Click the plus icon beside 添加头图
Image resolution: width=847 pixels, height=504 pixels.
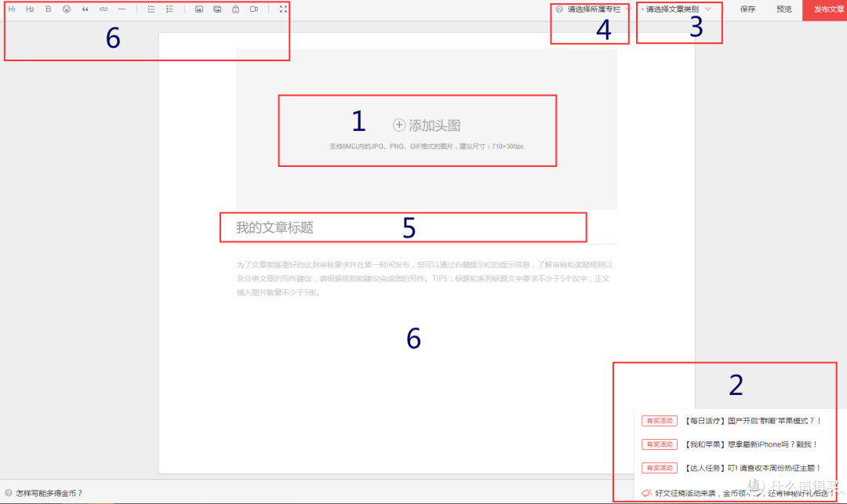(398, 125)
